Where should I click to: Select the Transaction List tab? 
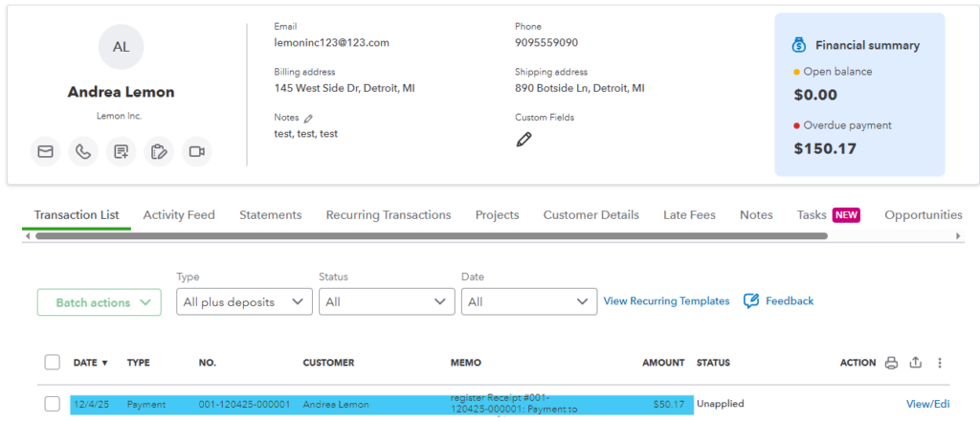pos(77,215)
